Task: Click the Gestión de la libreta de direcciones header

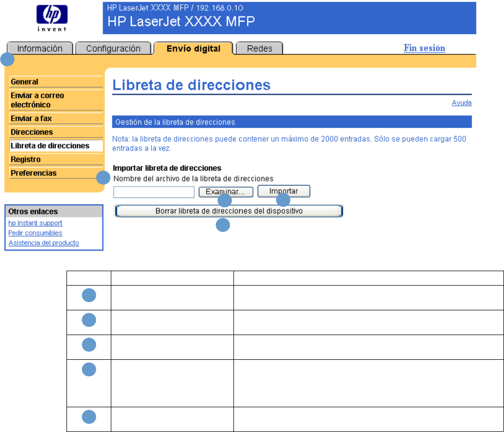Action: pyautogui.click(x=292, y=122)
